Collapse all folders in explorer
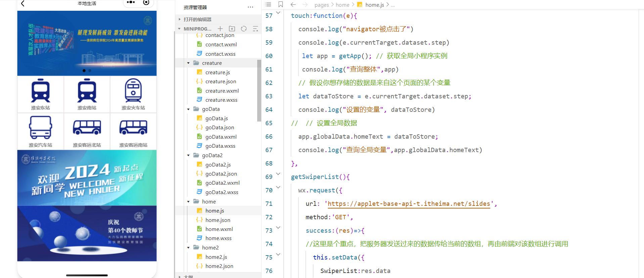Viewport: 644px width, 278px height. pyautogui.click(x=255, y=29)
